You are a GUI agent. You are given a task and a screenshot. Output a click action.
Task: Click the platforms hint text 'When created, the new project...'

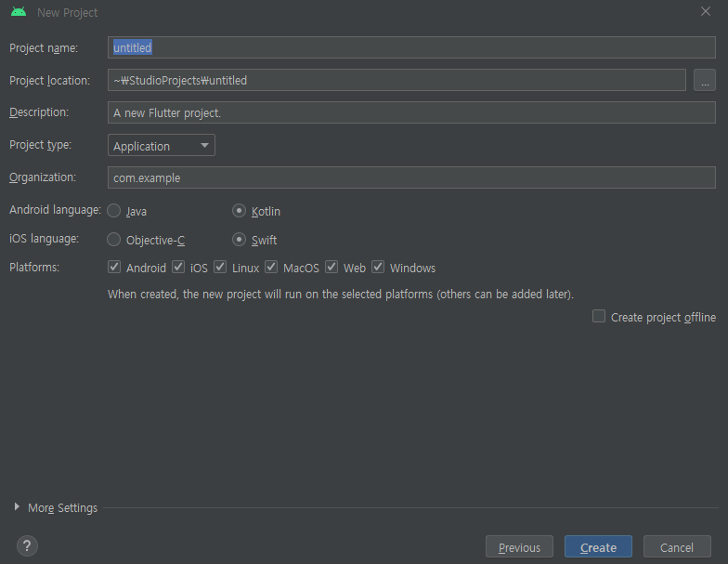pyautogui.click(x=340, y=295)
